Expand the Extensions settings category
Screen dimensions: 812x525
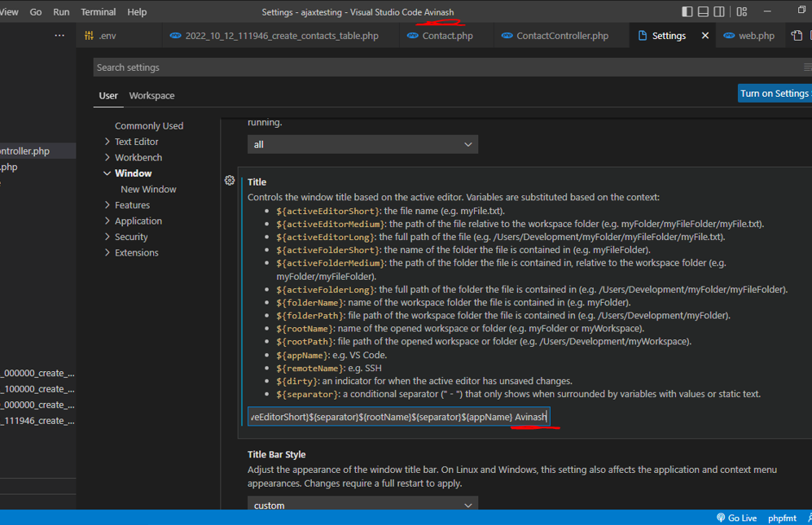pyautogui.click(x=108, y=252)
